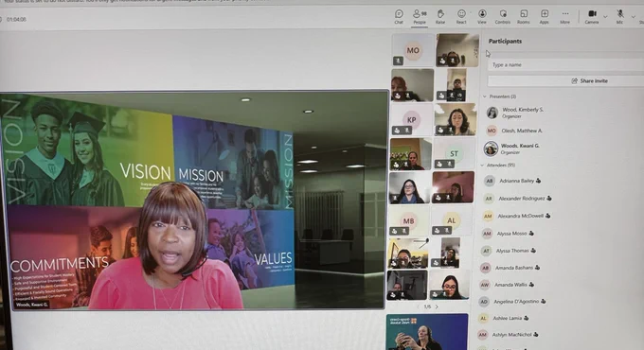Click the KP participant tile
The image size is (644, 350).
(x=412, y=119)
